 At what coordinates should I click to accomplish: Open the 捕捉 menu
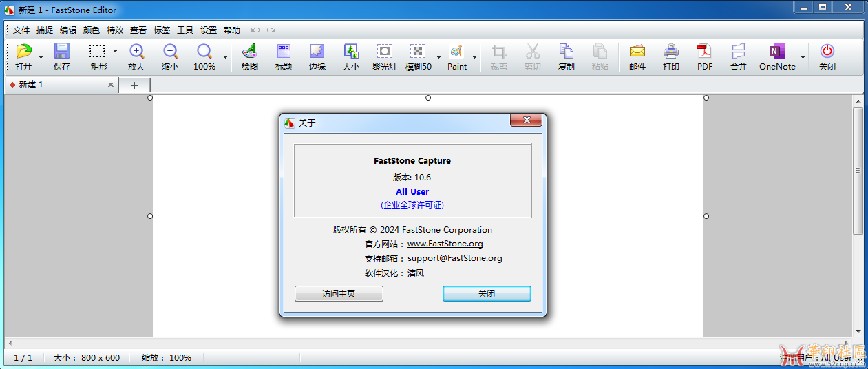point(45,30)
